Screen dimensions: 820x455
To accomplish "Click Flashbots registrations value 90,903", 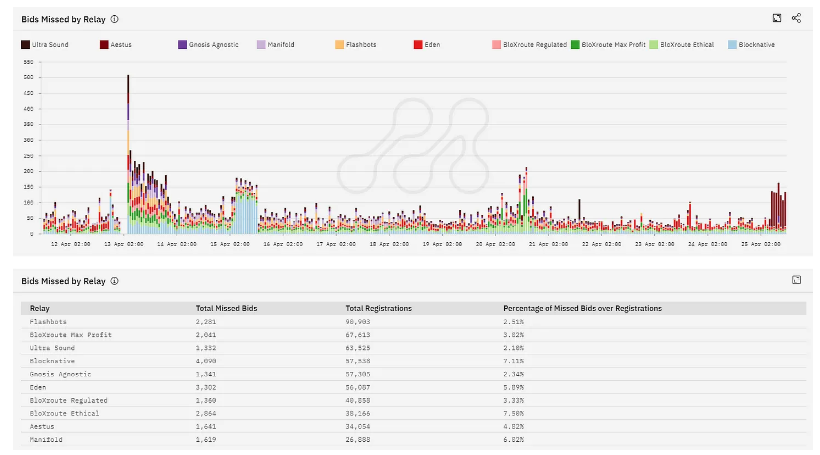I will pos(358,322).
